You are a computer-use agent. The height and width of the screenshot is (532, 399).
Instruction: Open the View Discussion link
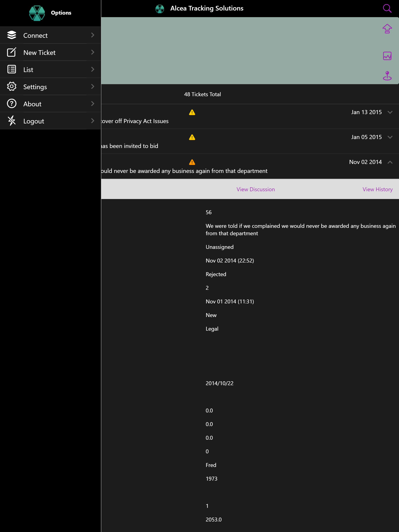click(x=256, y=189)
